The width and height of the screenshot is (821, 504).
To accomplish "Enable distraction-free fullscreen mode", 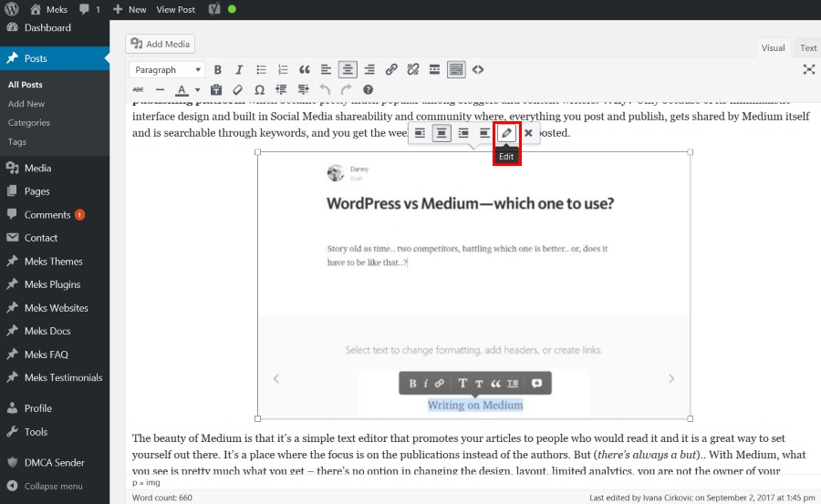I will tap(808, 69).
